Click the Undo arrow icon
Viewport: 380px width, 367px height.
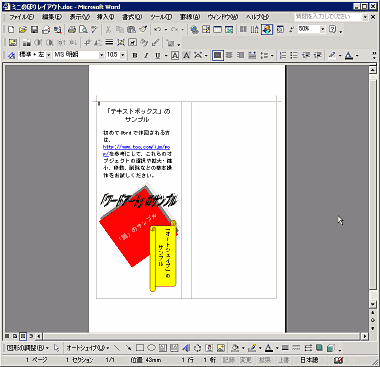coord(158,30)
